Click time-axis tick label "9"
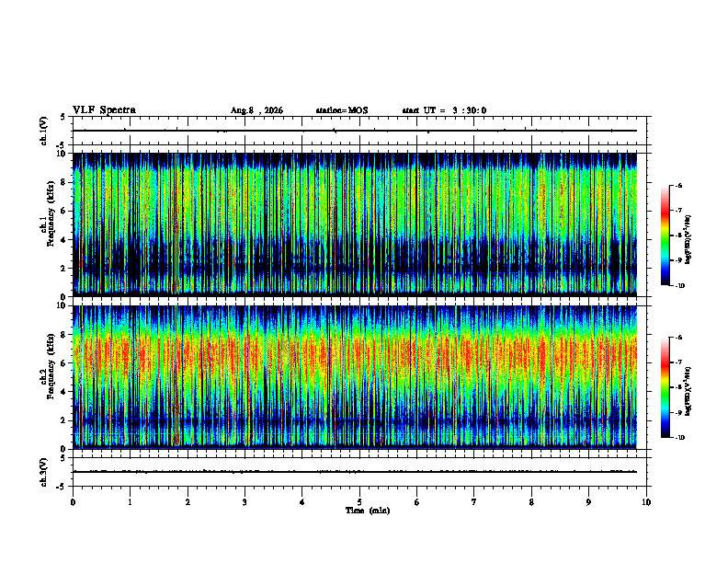728x563 pixels. (x=588, y=502)
